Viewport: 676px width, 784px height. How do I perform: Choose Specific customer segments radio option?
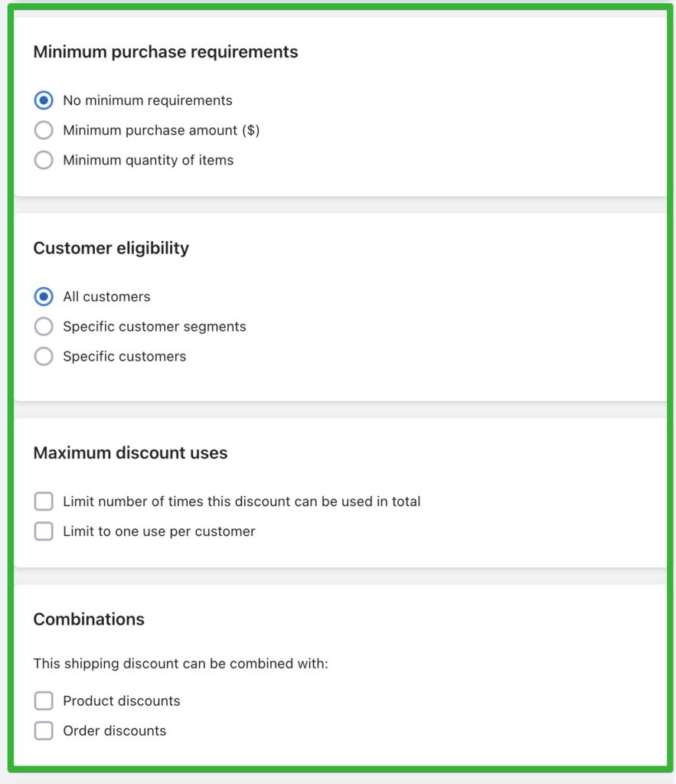[44, 326]
